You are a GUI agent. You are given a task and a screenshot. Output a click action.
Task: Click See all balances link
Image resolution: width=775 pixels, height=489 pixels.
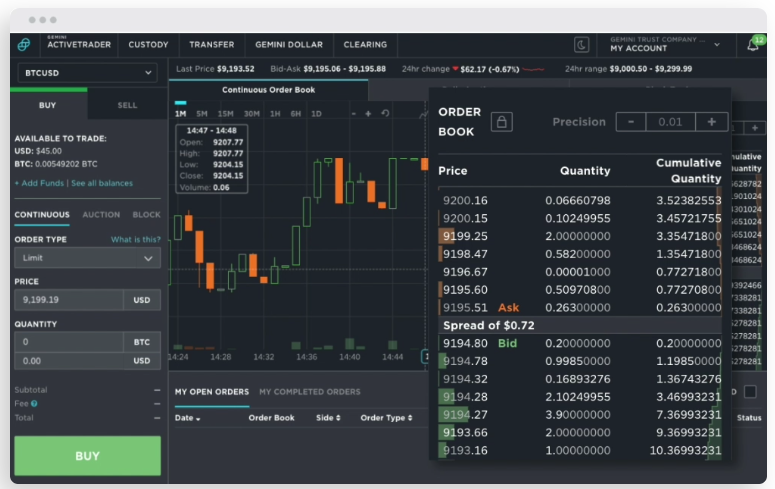102,183
